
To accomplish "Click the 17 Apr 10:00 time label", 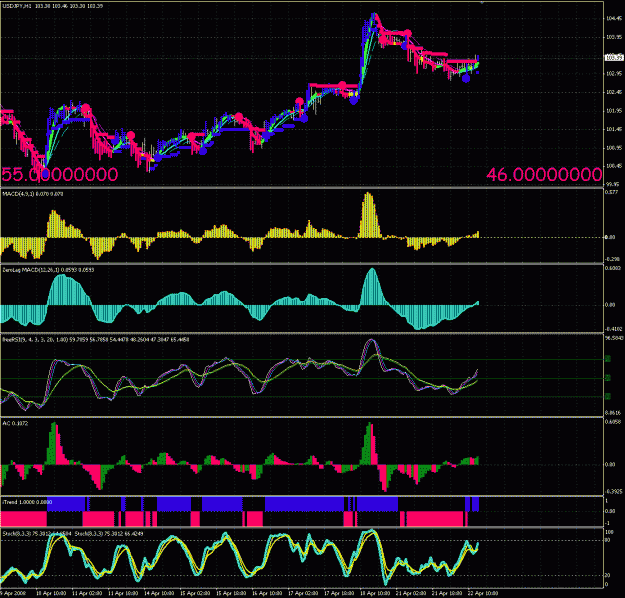I will pos(340,593).
